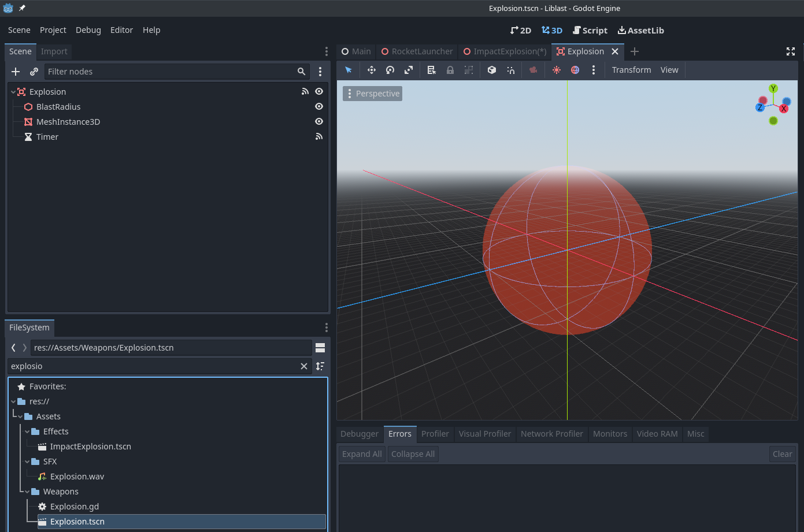This screenshot has width=804, height=532.
Task: Collapse the Explosion node in the scene tree
Action: coord(13,91)
